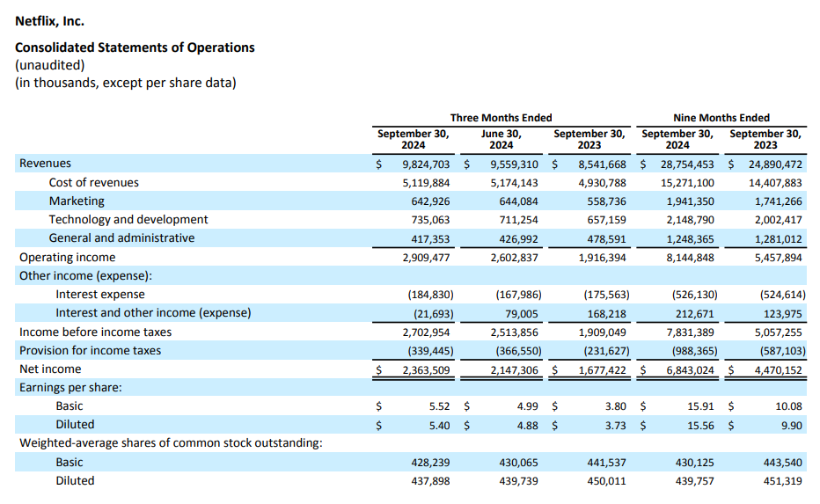
Task: Select the "Cost of revenues" row label
Action: (x=93, y=182)
